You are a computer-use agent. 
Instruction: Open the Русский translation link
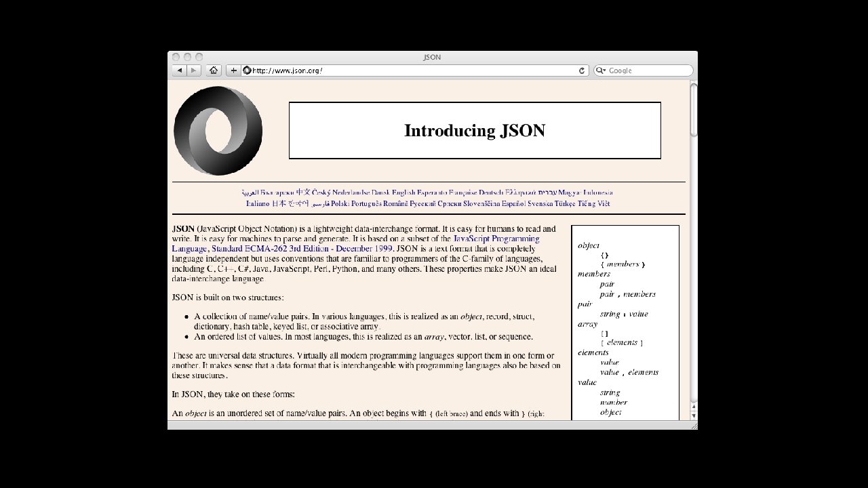pyautogui.click(x=424, y=203)
